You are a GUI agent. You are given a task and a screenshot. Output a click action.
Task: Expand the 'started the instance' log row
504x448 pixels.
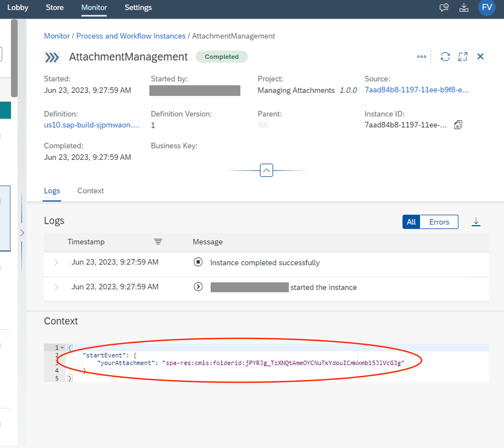[x=56, y=287]
